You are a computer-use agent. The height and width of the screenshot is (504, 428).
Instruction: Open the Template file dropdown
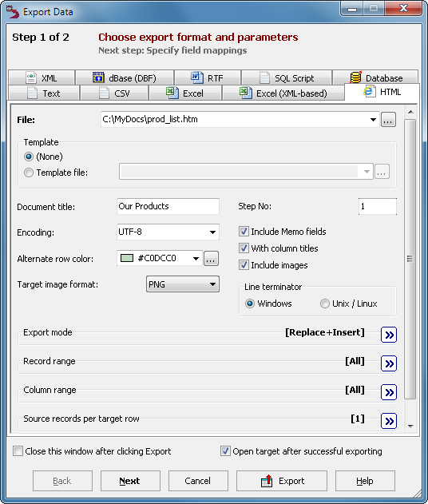pos(366,171)
